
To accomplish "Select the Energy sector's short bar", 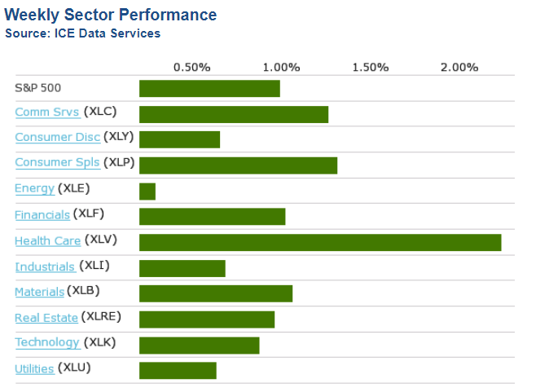I will [147, 191].
